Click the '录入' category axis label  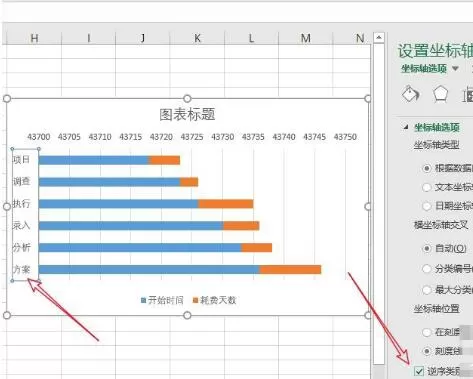[x=21, y=226]
